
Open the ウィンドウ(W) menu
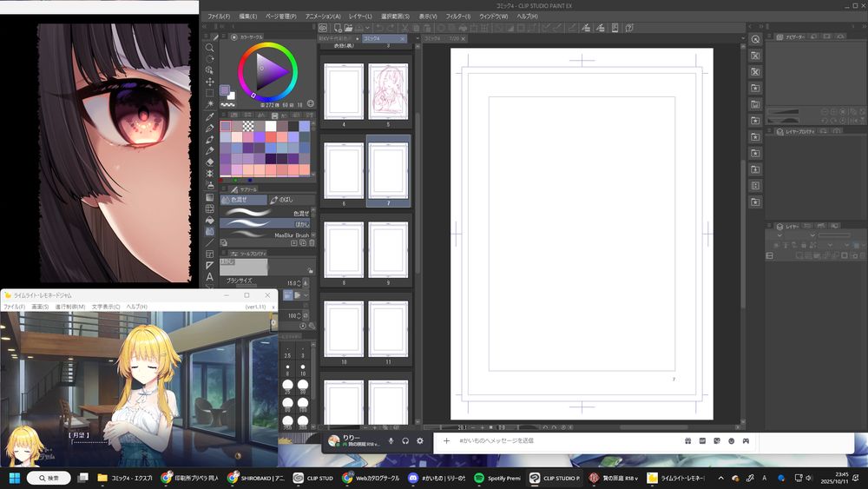pos(493,17)
